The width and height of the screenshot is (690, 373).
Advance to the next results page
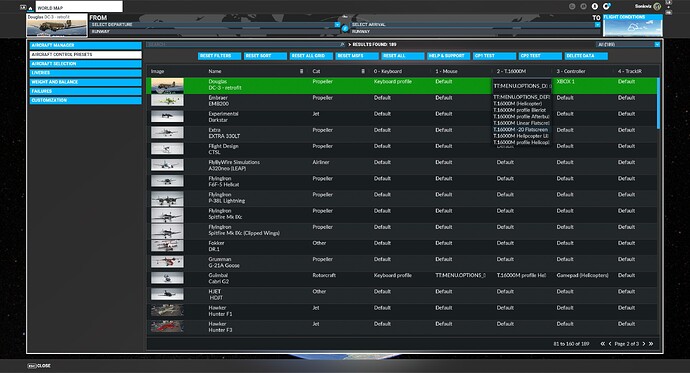(x=643, y=344)
